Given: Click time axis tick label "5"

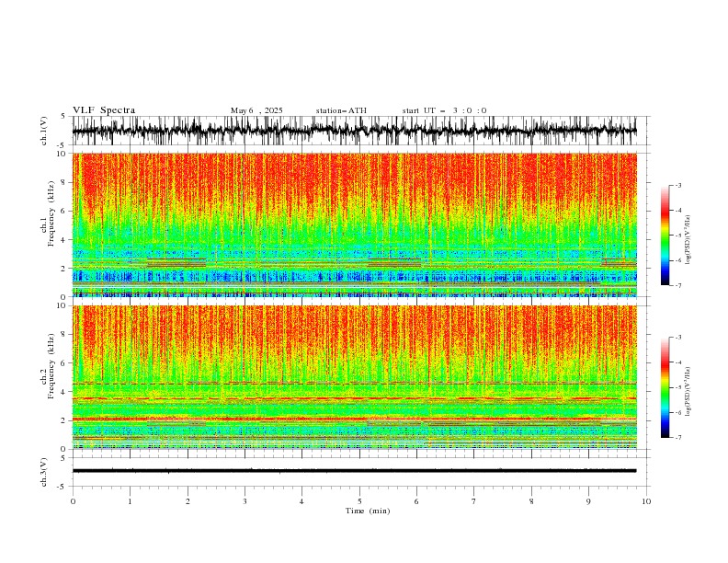Looking at the screenshot, I should pyautogui.click(x=359, y=501).
